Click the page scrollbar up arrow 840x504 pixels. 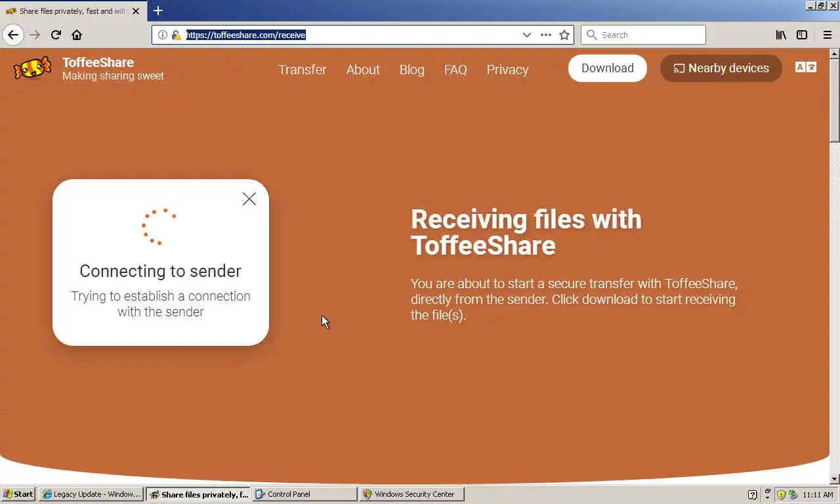835,54
